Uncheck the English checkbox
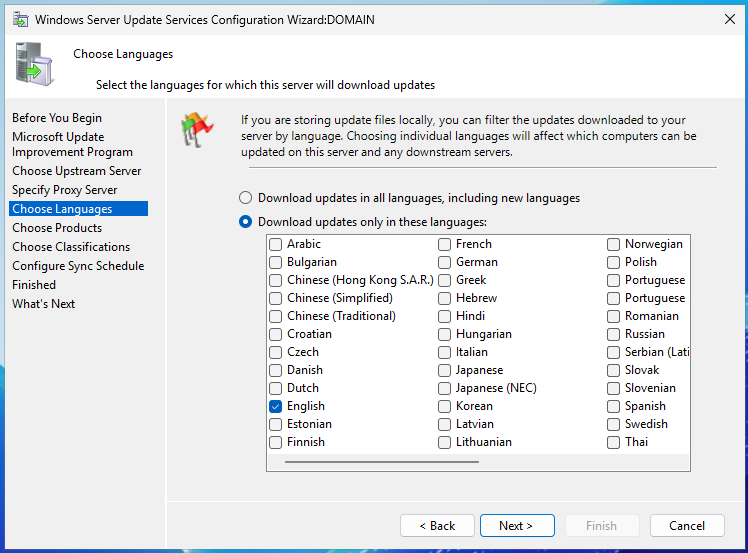 (275, 406)
